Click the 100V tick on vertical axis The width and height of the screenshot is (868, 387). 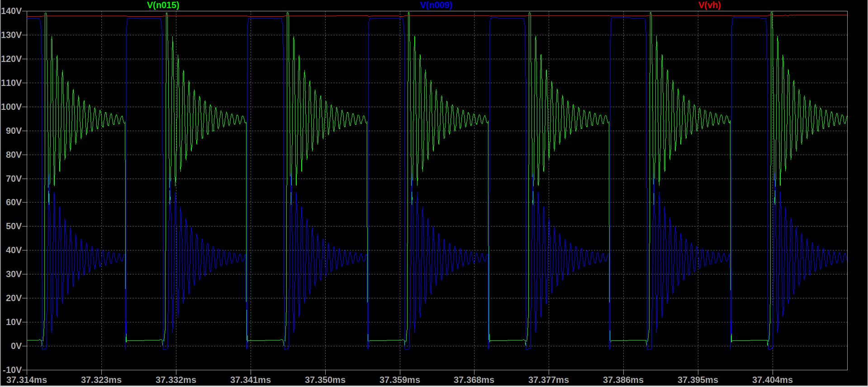tap(11, 107)
